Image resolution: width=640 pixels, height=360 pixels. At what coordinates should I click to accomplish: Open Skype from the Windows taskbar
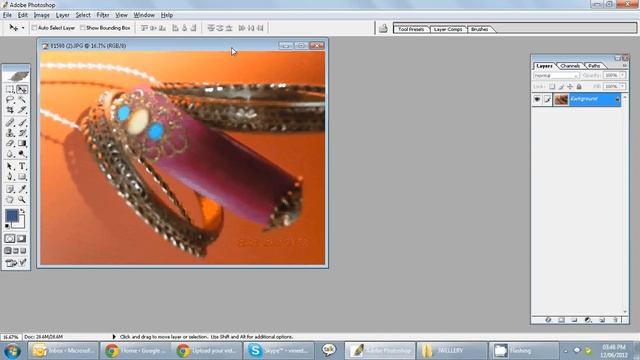click(279, 351)
